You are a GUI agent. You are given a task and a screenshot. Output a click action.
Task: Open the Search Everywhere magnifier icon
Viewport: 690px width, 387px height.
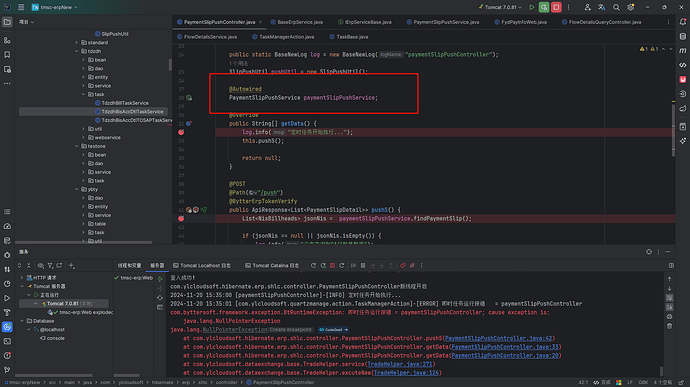(x=616, y=7)
